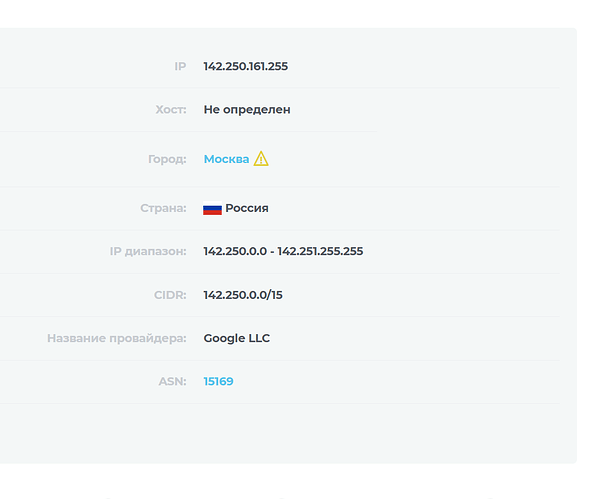Click the Хост: label

tap(171, 110)
